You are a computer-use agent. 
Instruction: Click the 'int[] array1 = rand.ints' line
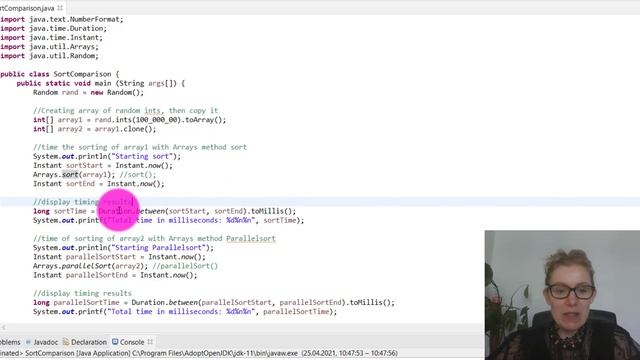click(129, 120)
